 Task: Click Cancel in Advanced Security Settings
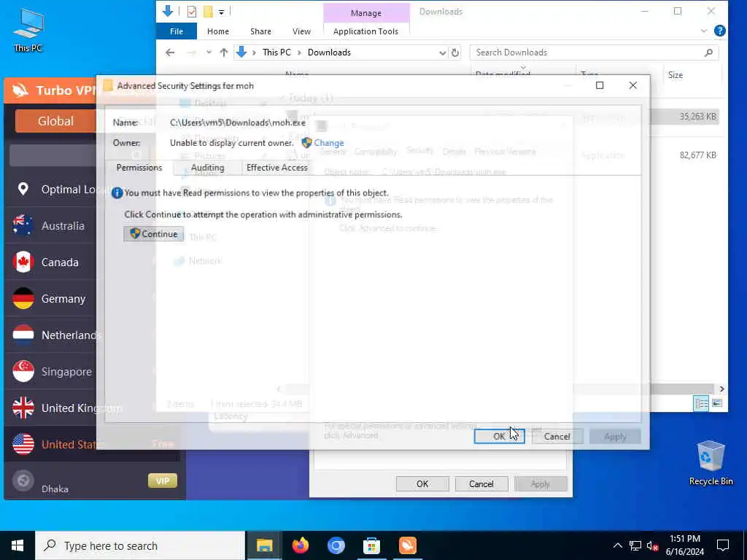click(557, 436)
